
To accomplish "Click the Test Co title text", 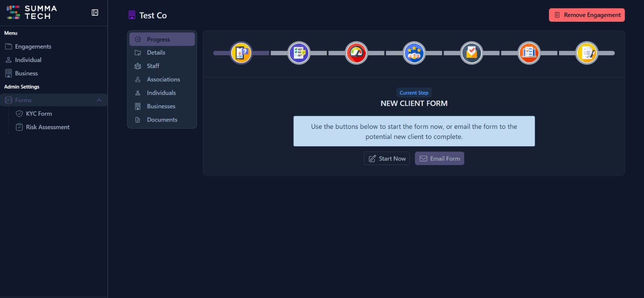I will click(x=153, y=15).
